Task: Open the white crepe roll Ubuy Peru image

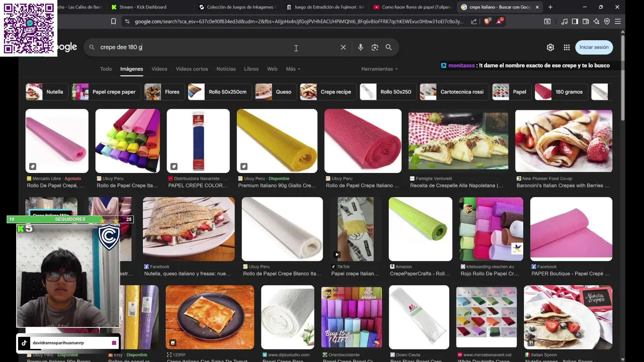Action: tap(282, 229)
